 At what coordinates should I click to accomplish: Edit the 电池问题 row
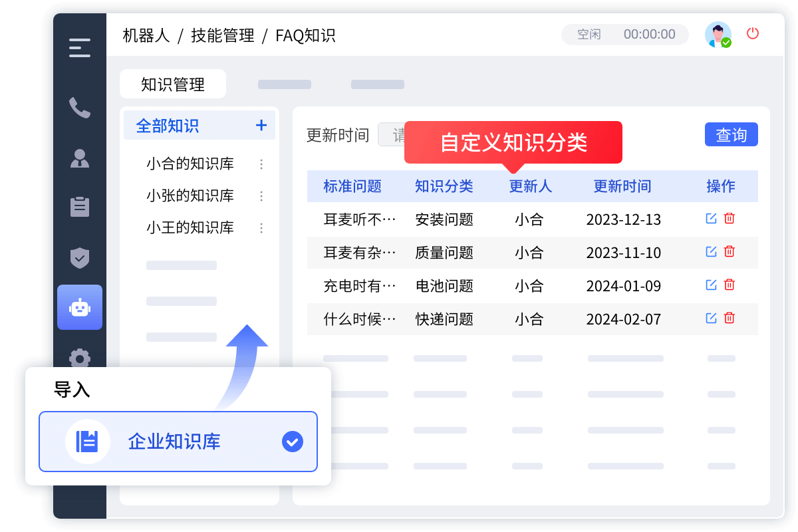[711, 285]
